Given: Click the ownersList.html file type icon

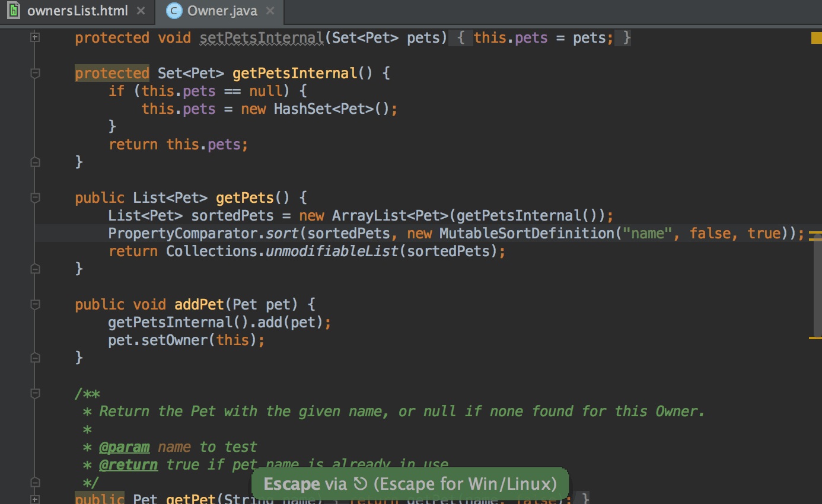Looking at the screenshot, I should point(13,11).
